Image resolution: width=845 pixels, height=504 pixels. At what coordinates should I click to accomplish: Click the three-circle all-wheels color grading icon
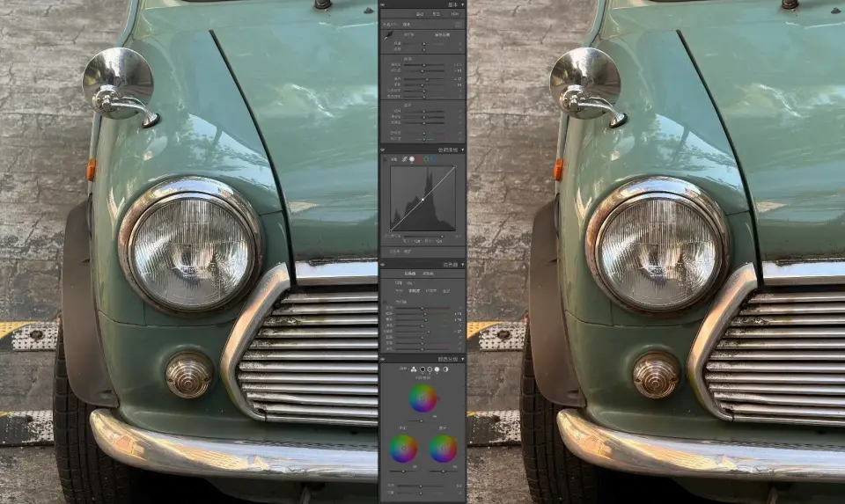pos(414,369)
